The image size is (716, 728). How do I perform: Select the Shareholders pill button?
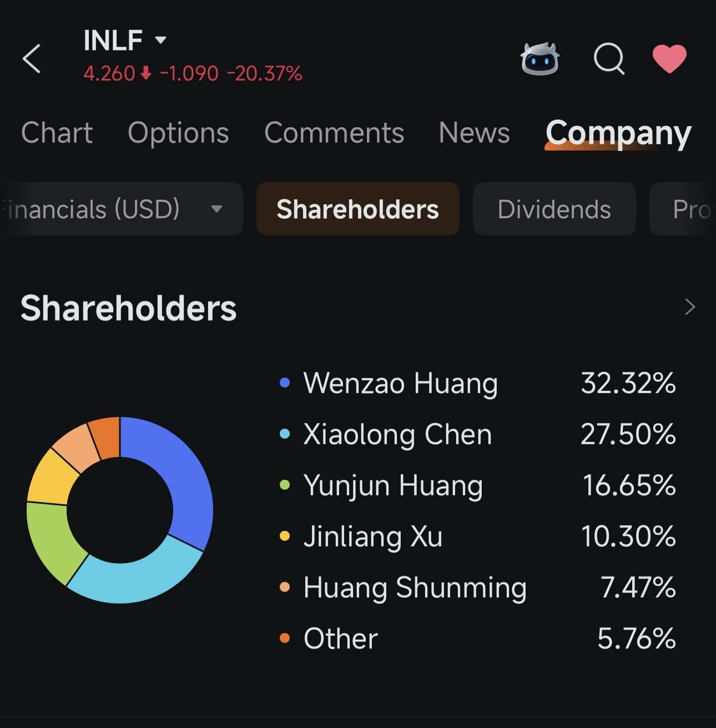tap(358, 209)
